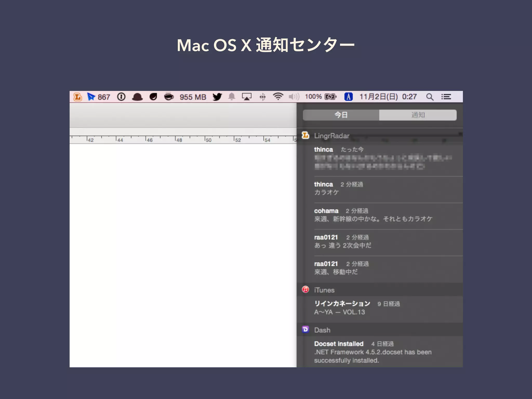Click the Twitter bird menu bar icon
This screenshot has height=399, width=532.
coord(217,97)
